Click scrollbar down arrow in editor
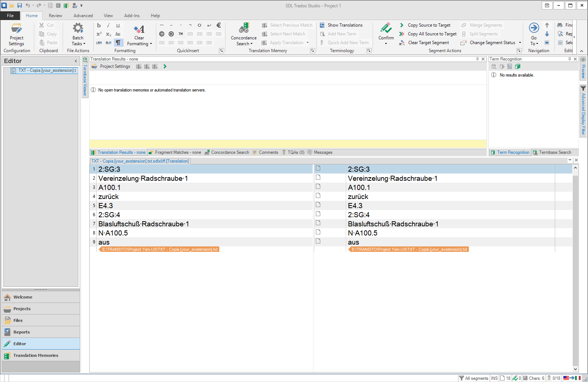The image size is (588, 382). click(575, 369)
